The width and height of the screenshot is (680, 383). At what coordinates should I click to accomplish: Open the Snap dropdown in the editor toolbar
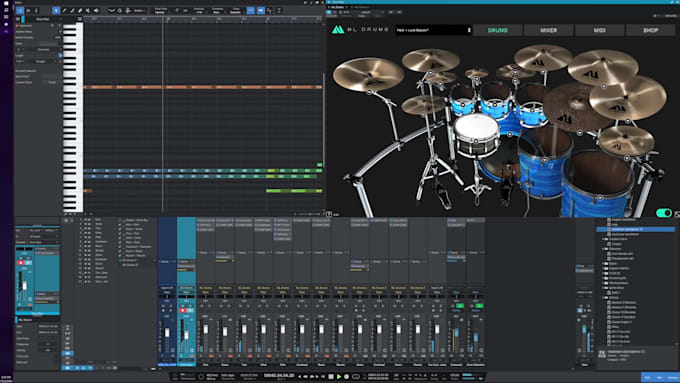tap(235, 11)
